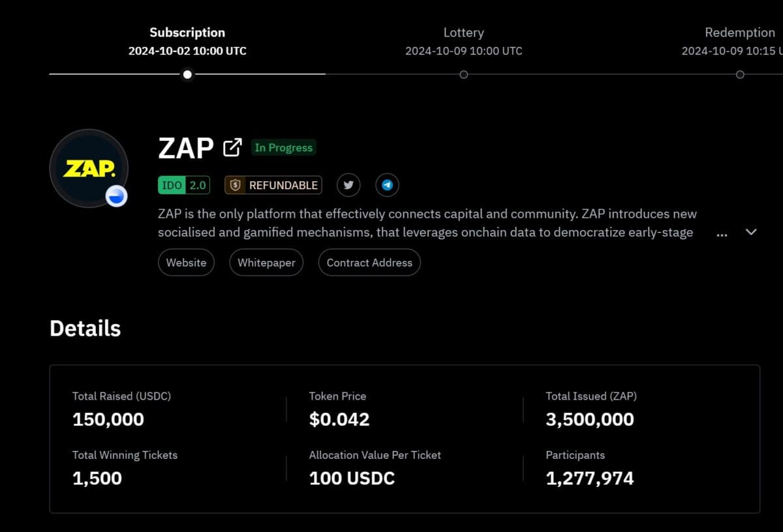Screen dimensions: 783x532
Task: Click the REFUNDABLE label tag
Action: pos(283,185)
